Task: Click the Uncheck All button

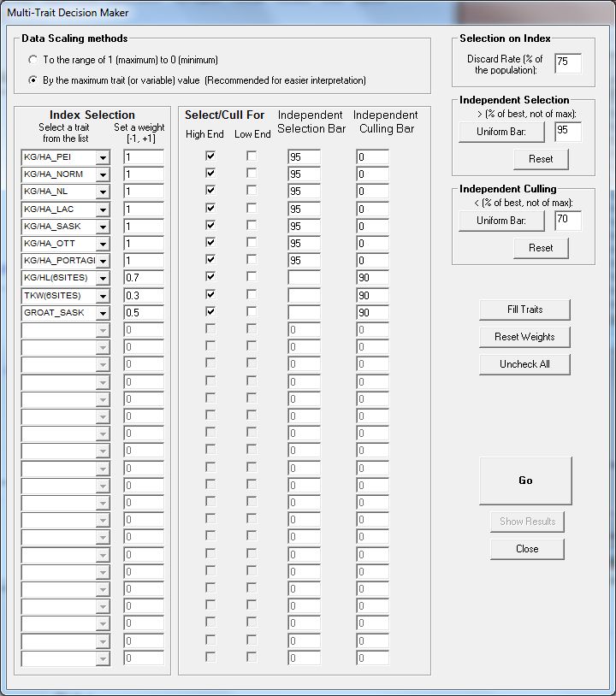Action: pos(524,364)
